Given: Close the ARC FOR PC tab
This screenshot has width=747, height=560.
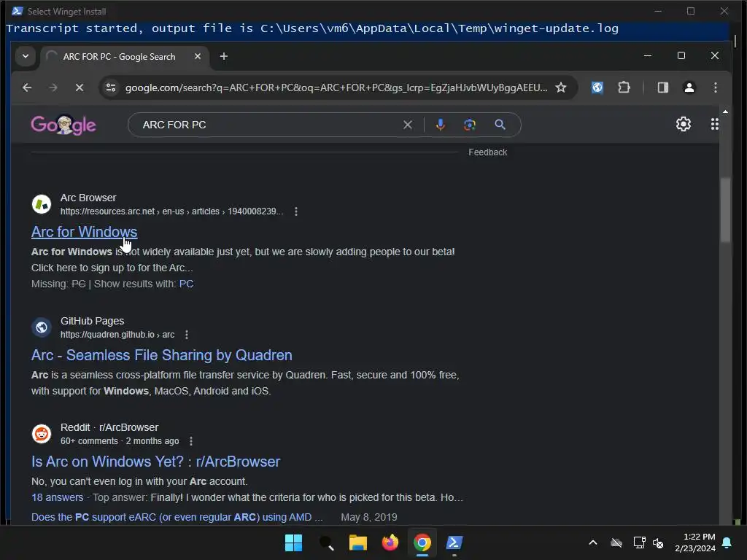Looking at the screenshot, I should 198,56.
